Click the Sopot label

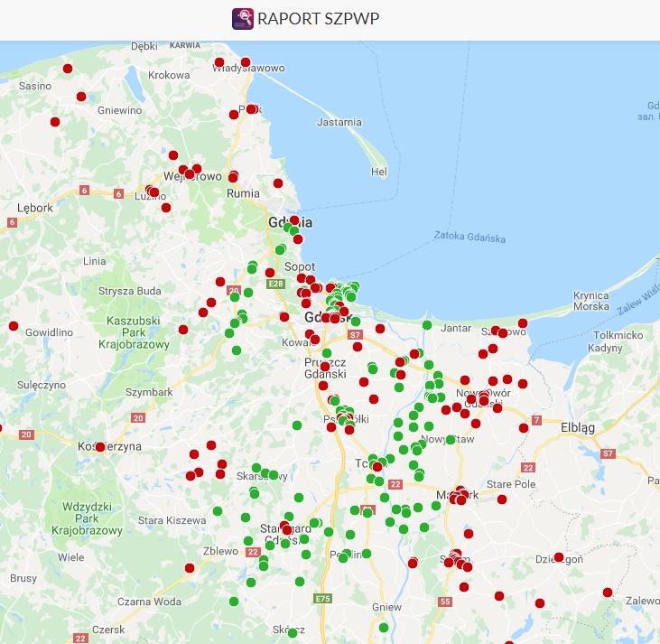pyautogui.click(x=300, y=266)
